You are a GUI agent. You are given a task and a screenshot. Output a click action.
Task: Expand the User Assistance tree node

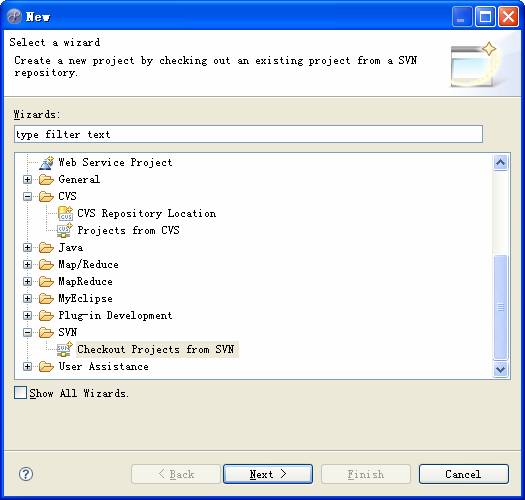27,367
